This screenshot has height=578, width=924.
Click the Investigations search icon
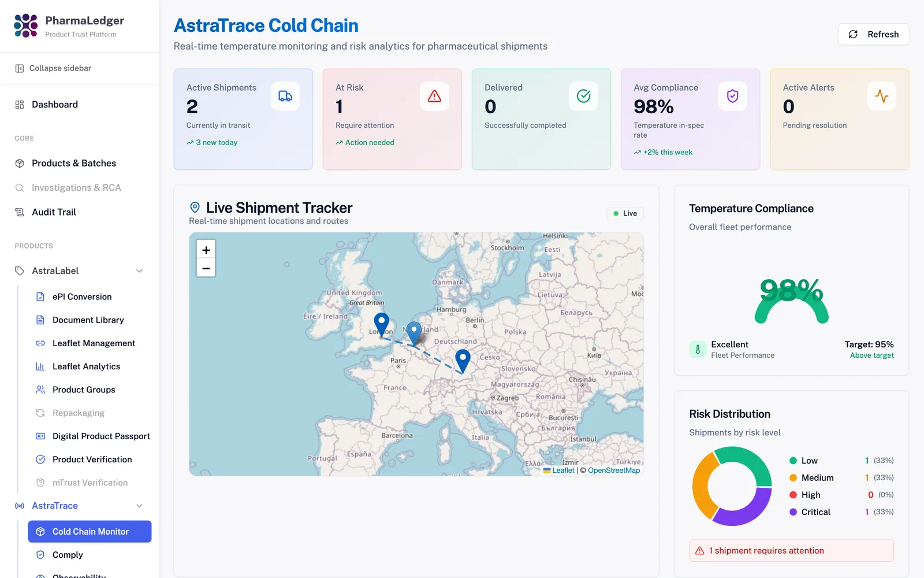click(x=20, y=188)
